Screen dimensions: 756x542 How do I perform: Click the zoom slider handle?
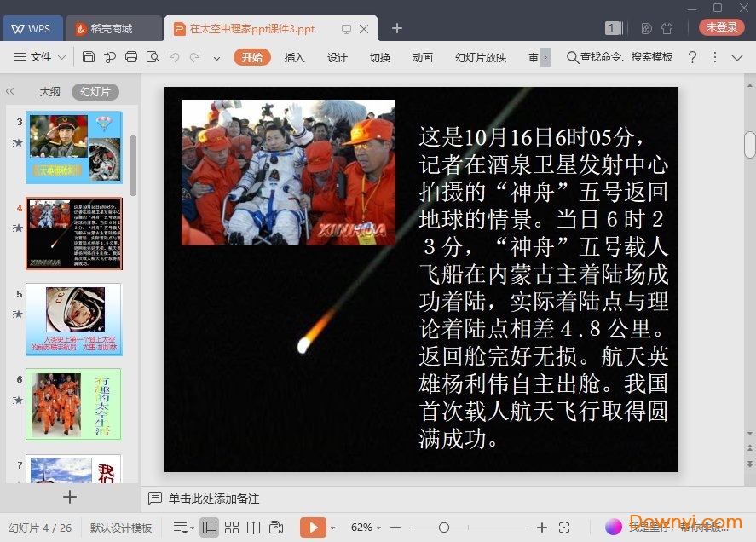click(443, 528)
